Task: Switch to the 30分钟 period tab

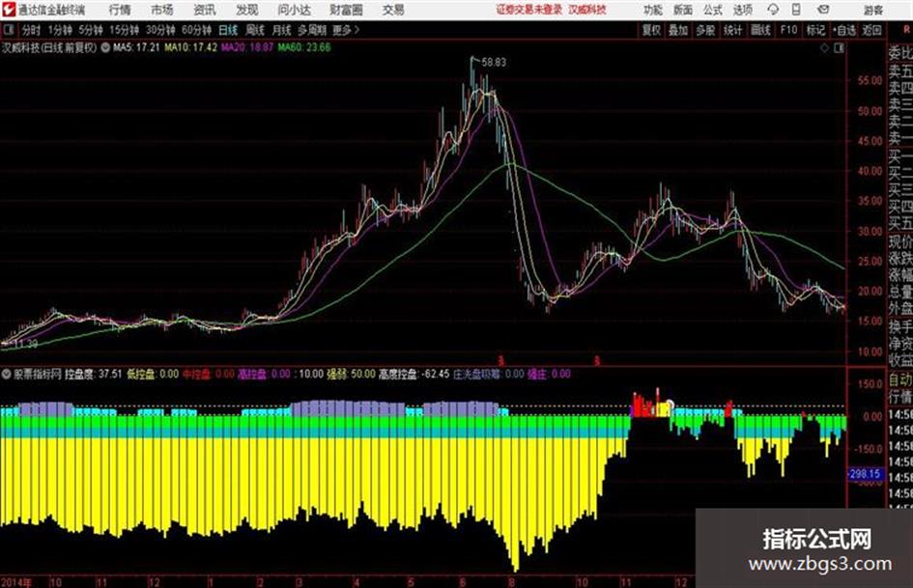Action: click(x=160, y=30)
